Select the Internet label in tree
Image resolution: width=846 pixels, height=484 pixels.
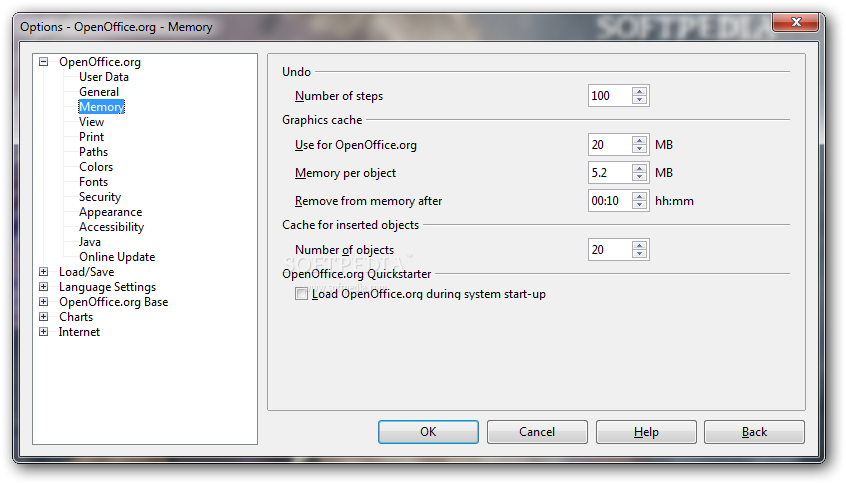pyautogui.click(x=79, y=332)
